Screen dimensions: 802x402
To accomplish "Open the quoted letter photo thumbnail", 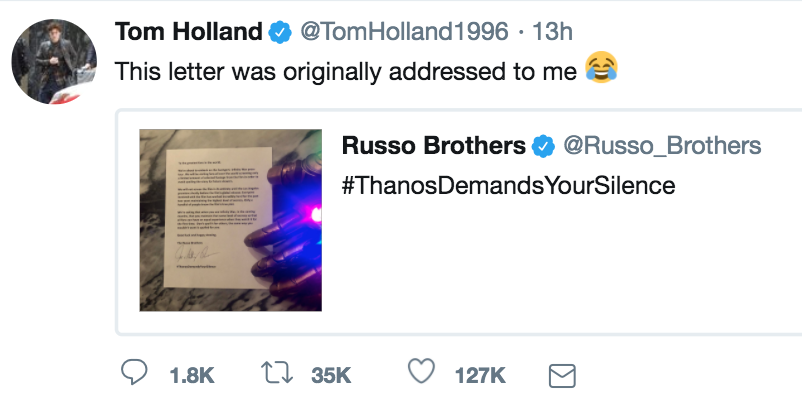I will (x=230, y=219).
